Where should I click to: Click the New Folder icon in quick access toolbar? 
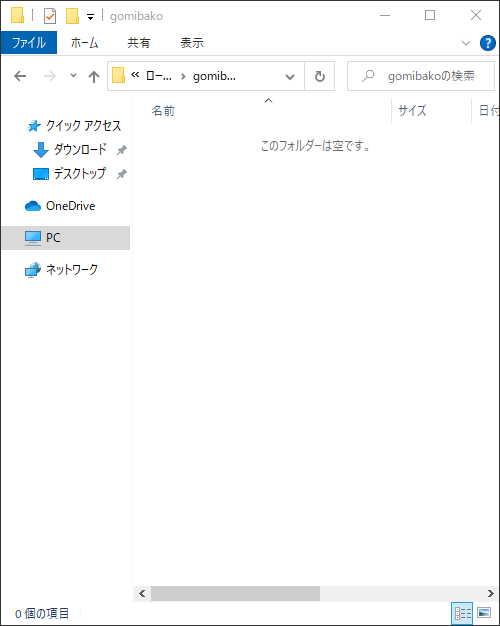[x=72, y=16]
